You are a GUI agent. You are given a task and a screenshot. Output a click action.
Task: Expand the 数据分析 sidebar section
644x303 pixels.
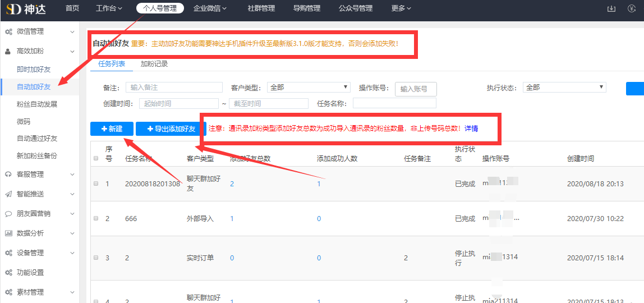point(72,233)
